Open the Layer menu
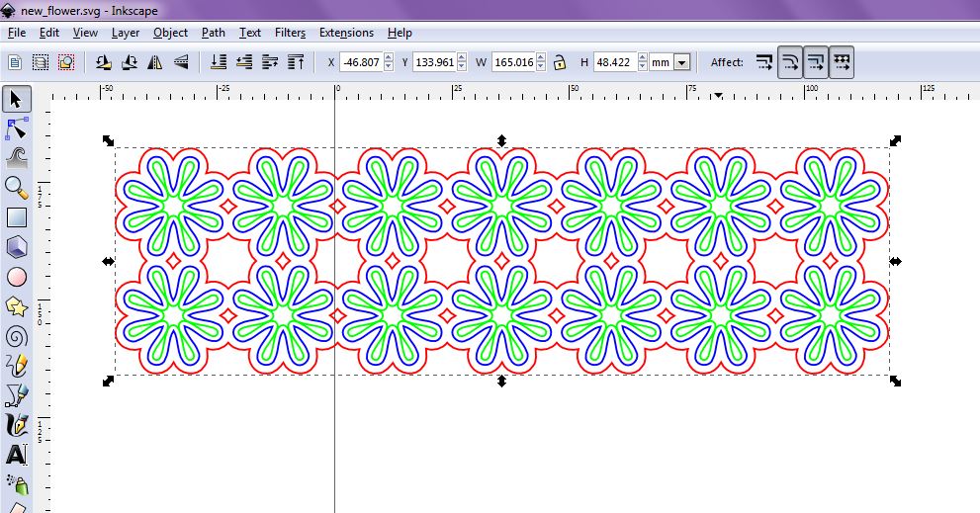 126,33
